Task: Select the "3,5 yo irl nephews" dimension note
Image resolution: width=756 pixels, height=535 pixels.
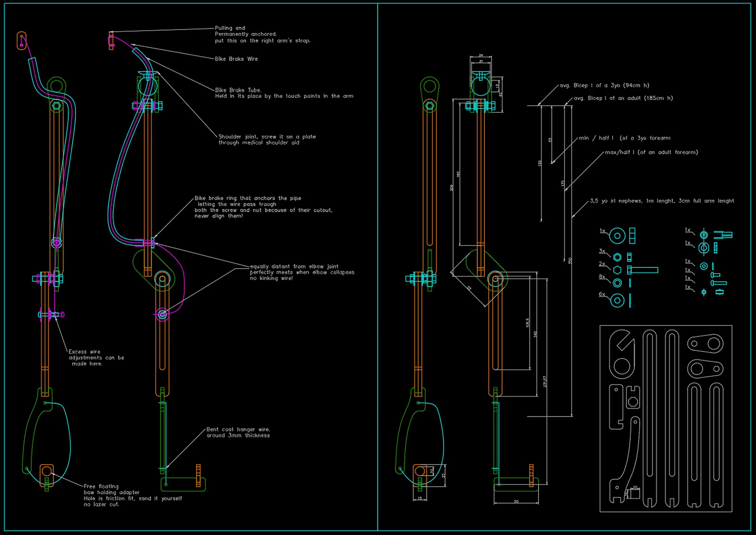Action: pos(662,201)
